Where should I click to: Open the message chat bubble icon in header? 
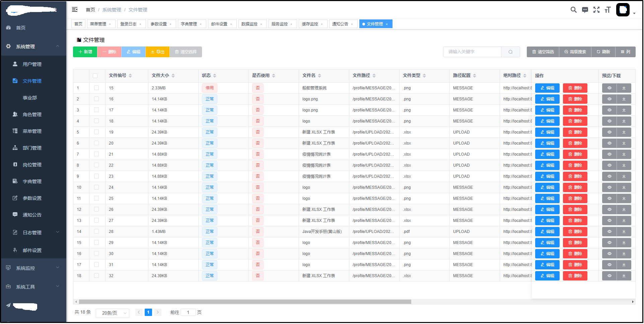click(x=585, y=10)
